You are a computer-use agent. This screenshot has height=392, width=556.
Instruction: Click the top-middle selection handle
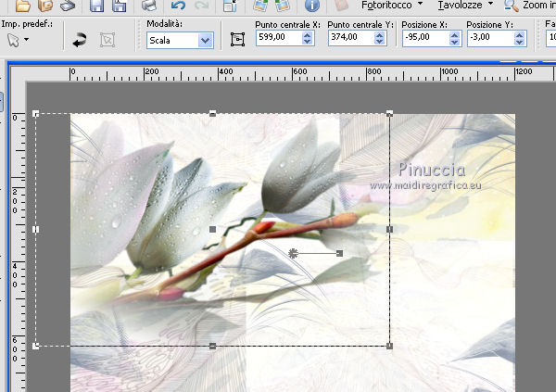(x=212, y=113)
